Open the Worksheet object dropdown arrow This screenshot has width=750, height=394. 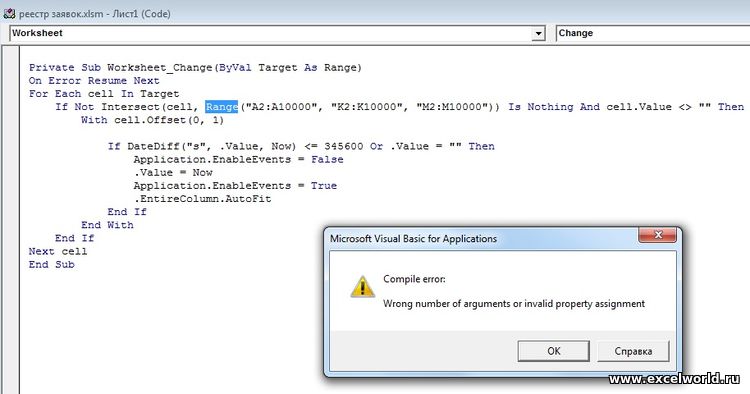point(539,33)
